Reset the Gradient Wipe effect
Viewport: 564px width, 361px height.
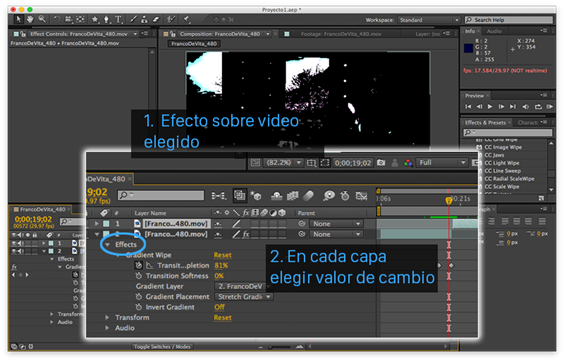(x=223, y=255)
